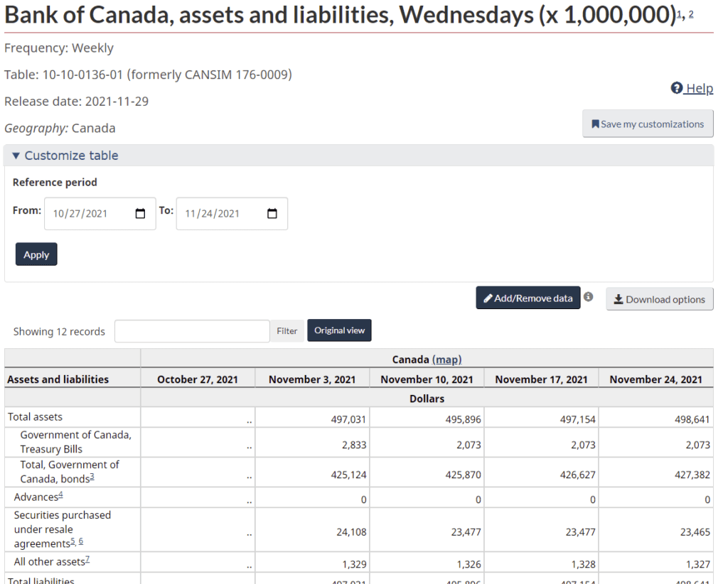
Task: Restore the Original view
Action: click(339, 330)
